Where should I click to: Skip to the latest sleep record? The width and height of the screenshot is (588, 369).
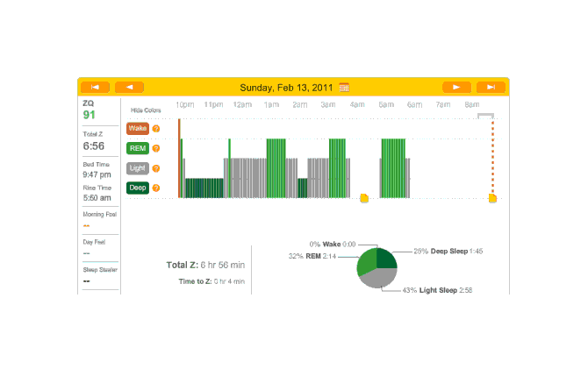[491, 87]
